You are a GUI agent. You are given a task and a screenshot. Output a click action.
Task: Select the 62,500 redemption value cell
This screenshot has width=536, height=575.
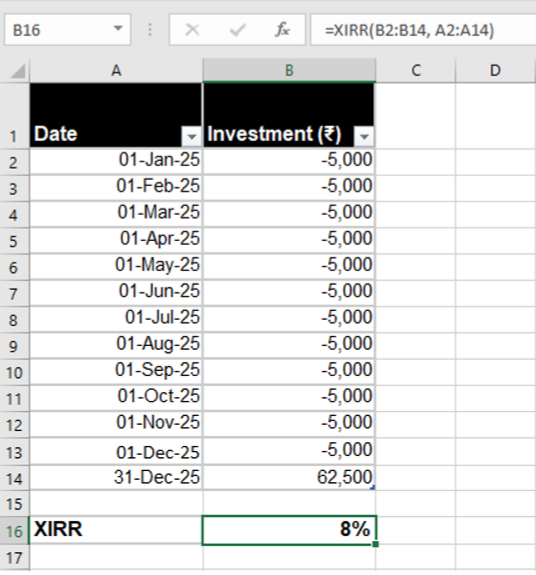289,477
